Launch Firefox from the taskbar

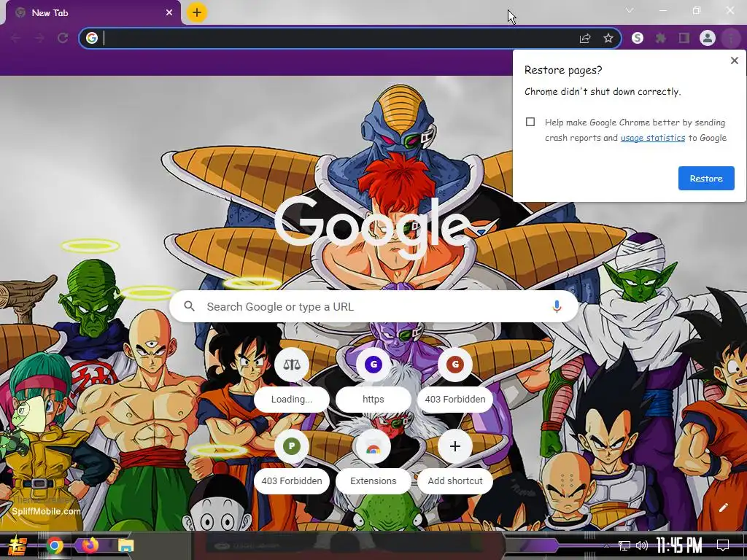pos(90,545)
